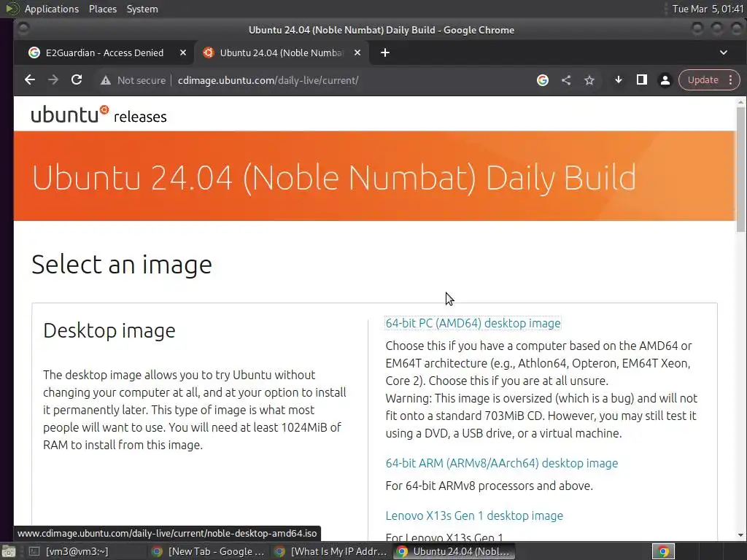The width and height of the screenshot is (747, 560).
Task: Click the Google icon in address bar
Action: [542, 80]
